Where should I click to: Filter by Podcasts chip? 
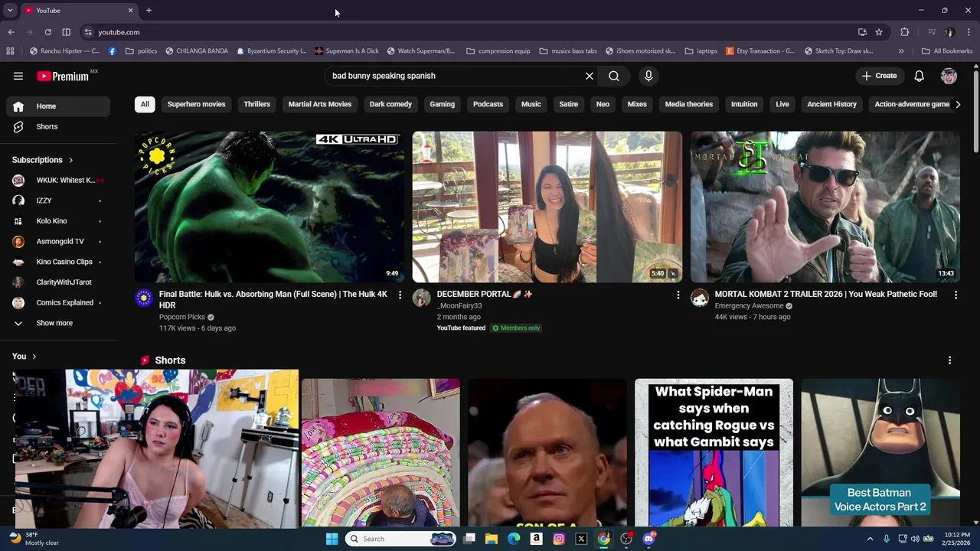click(x=488, y=104)
